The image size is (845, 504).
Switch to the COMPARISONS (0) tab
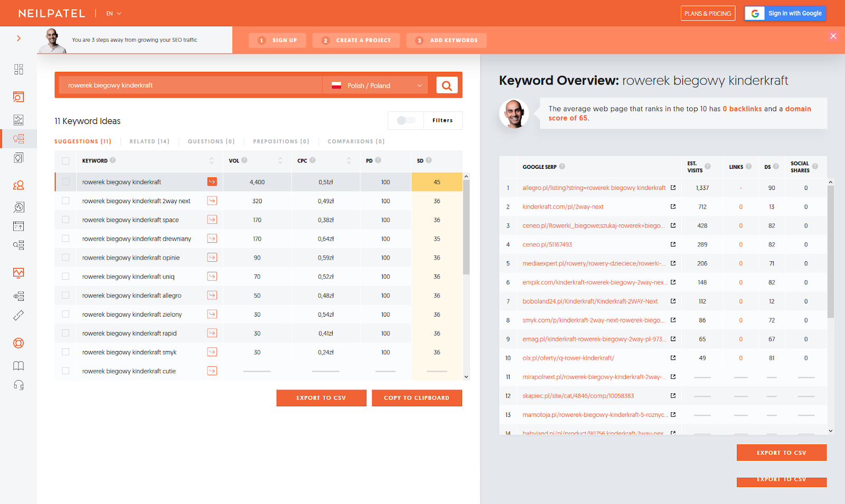pos(356,141)
